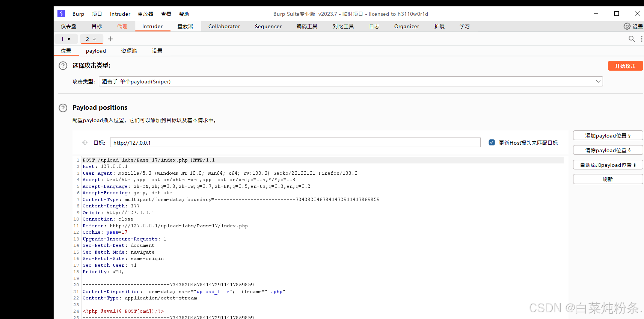Switch to the 扩展 tab
The image size is (644, 319).
click(x=439, y=26)
